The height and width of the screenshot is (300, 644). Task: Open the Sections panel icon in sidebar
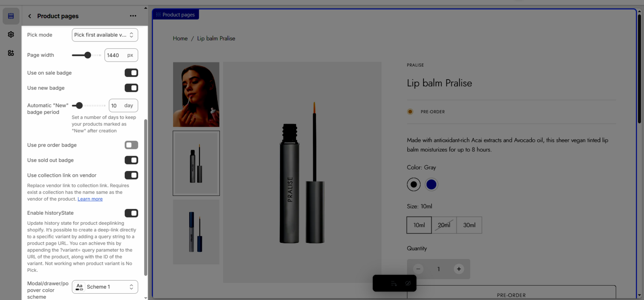(x=11, y=16)
